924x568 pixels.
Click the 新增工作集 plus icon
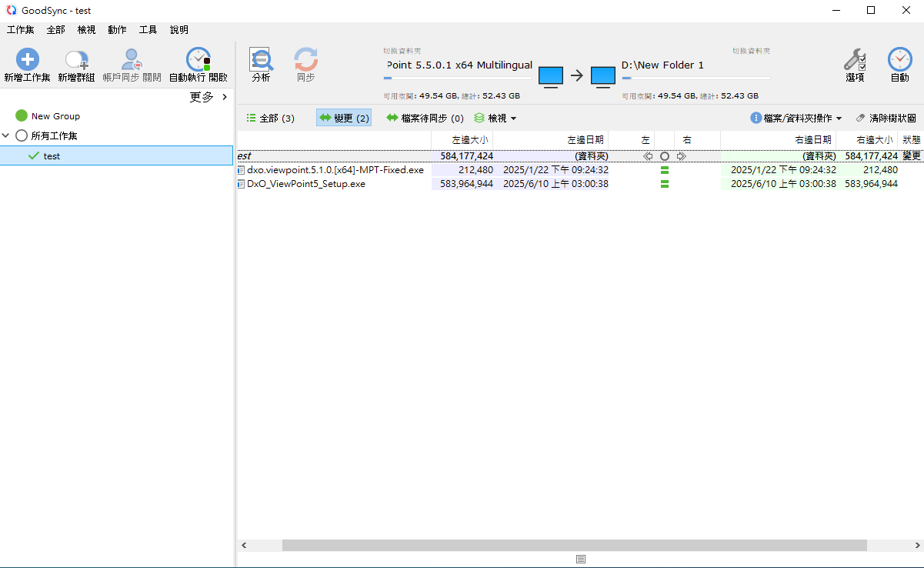tap(28, 59)
